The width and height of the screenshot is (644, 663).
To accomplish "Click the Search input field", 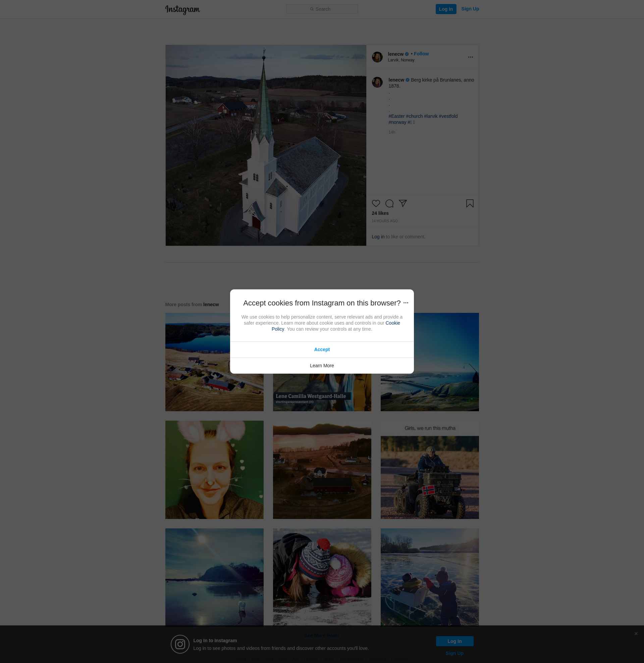I will [x=322, y=9].
